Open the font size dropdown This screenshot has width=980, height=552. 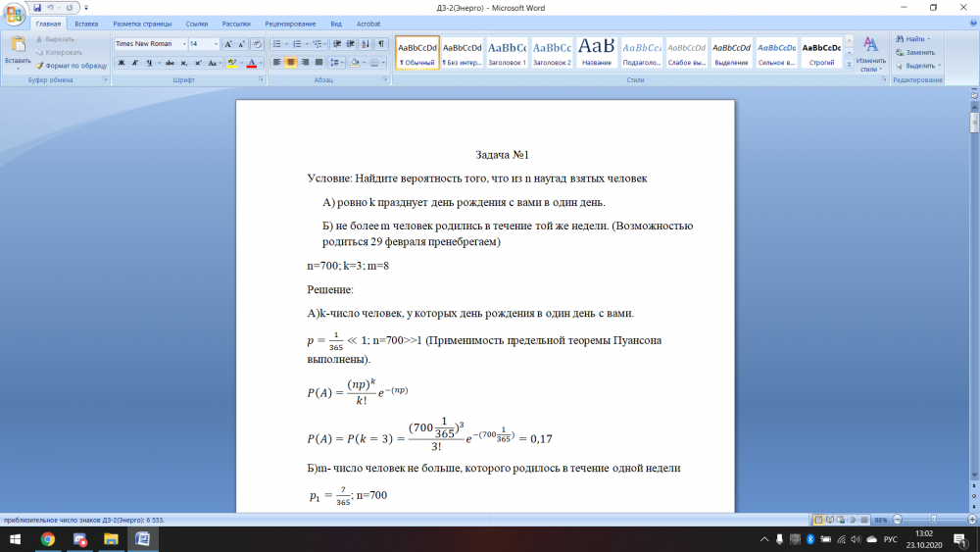pyautogui.click(x=217, y=44)
